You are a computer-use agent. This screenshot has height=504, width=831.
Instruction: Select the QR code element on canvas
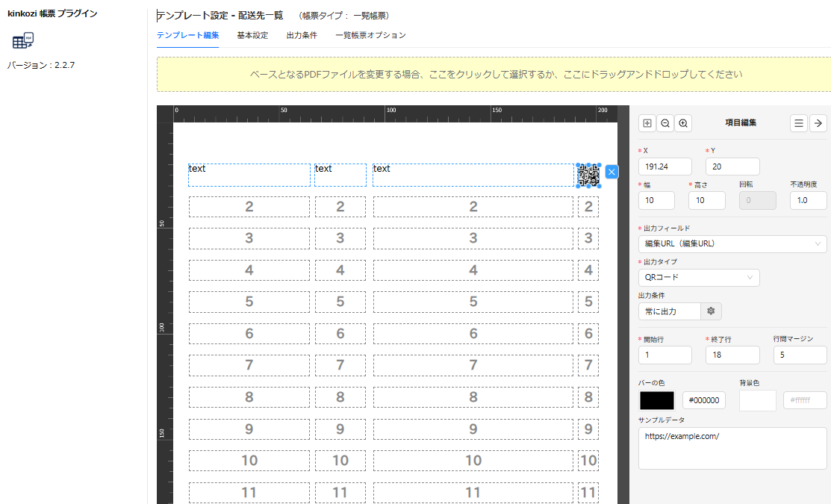[588, 175]
